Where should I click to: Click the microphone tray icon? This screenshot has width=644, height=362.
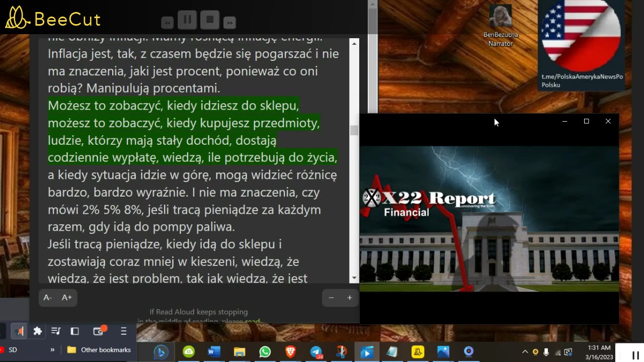click(x=546, y=352)
